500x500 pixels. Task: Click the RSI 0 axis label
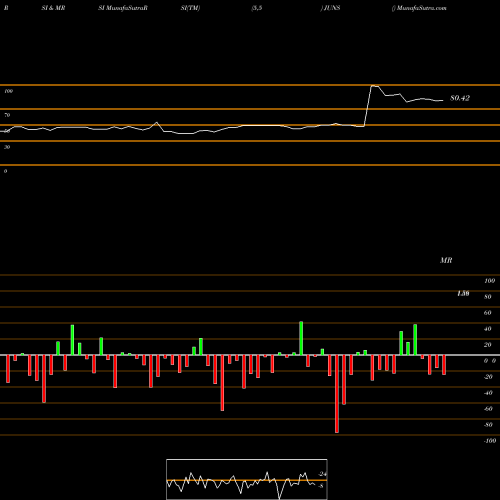coord(5,171)
